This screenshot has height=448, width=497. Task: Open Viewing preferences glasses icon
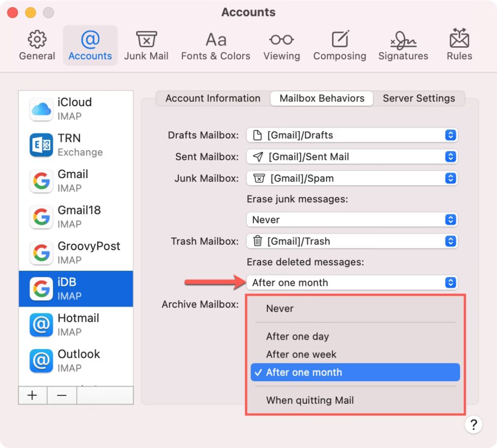pos(282,40)
